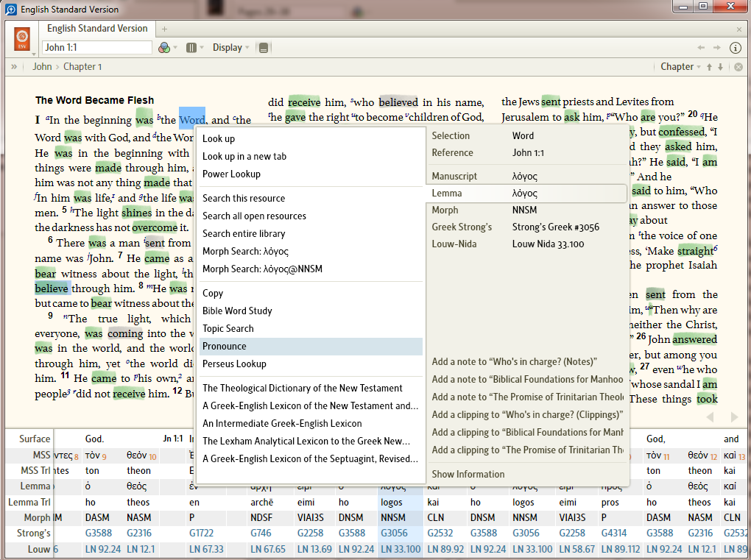This screenshot has height=560, width=751.
Task: Click the Surface row label
Action: (x=35, y=439)
